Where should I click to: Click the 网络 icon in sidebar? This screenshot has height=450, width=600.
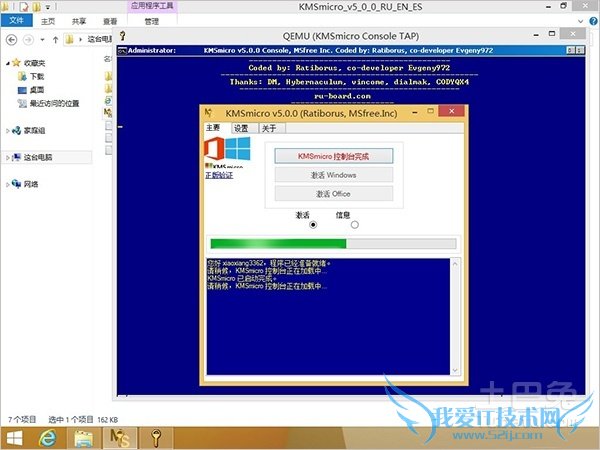(16, 184)
